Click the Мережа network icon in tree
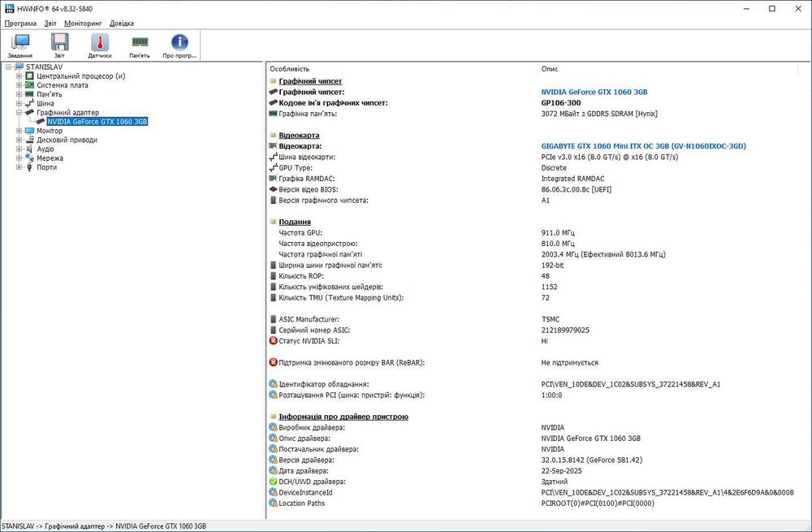Image resolution: width=812 pixels, height=532 pixels. (29, 158)
